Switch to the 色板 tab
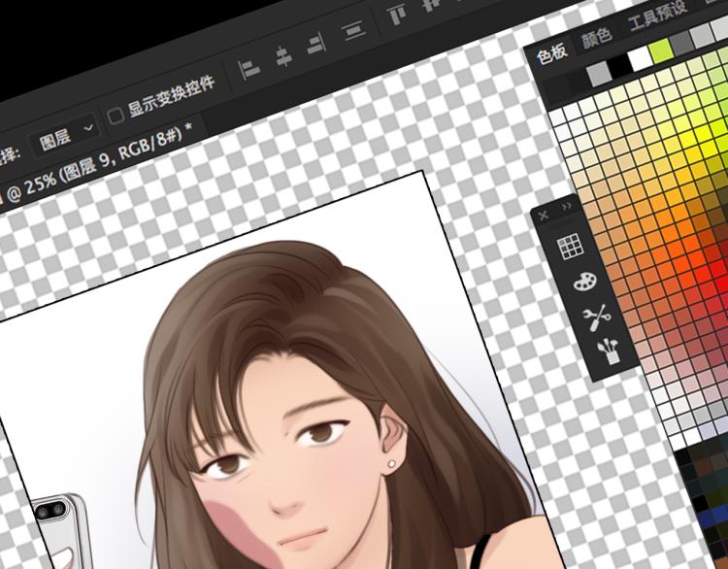Viewport: 728px width, 569px height. pyautogui.click(x=551, y=54)
